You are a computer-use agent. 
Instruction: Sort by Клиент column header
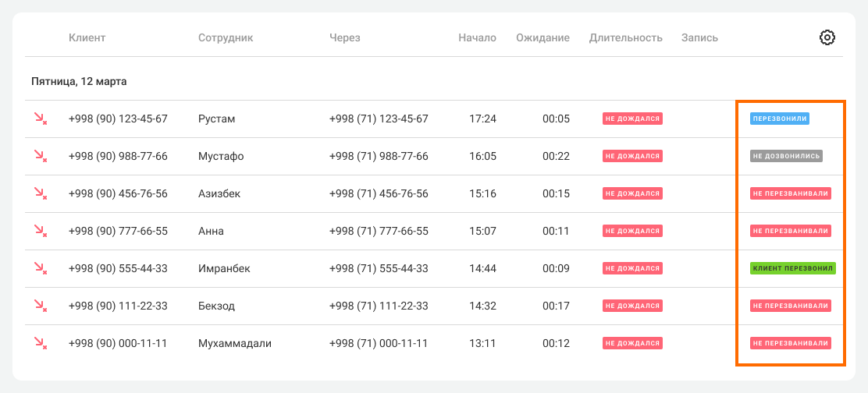pyautogui.click(x=87, y=37)
